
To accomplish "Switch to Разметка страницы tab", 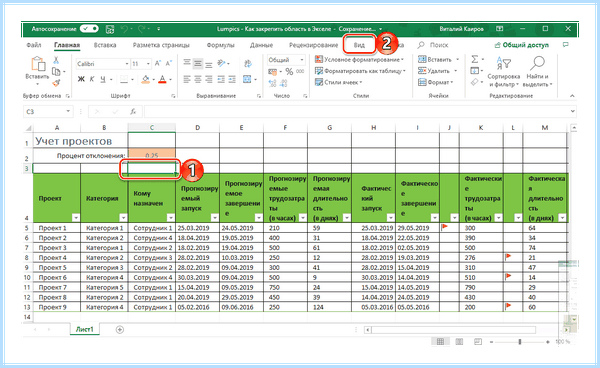I will [161, 45].
